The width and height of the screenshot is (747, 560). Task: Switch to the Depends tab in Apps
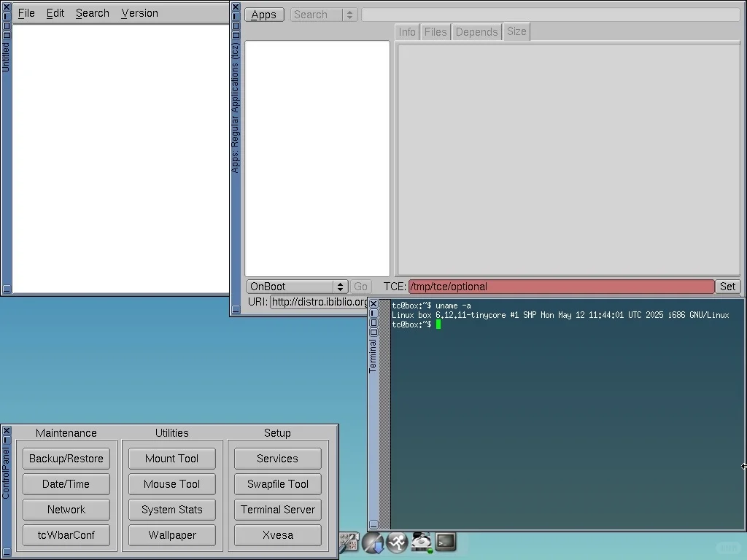pos(476,32)
